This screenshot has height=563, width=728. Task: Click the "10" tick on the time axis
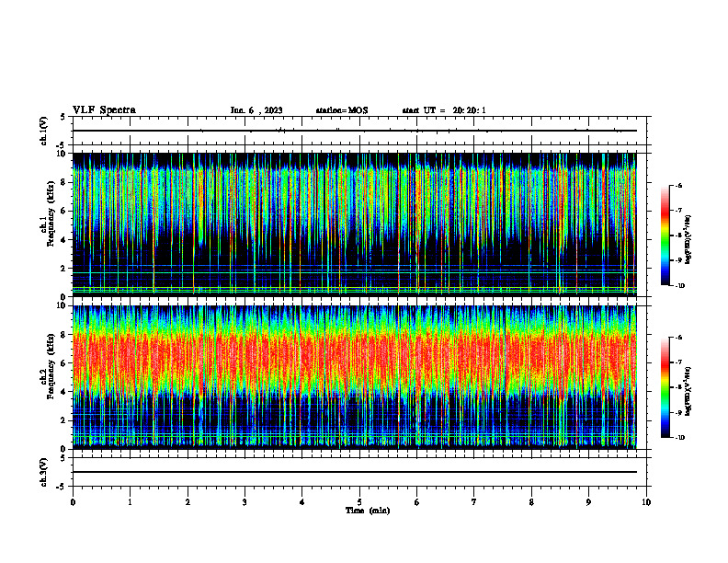[646, 502]
